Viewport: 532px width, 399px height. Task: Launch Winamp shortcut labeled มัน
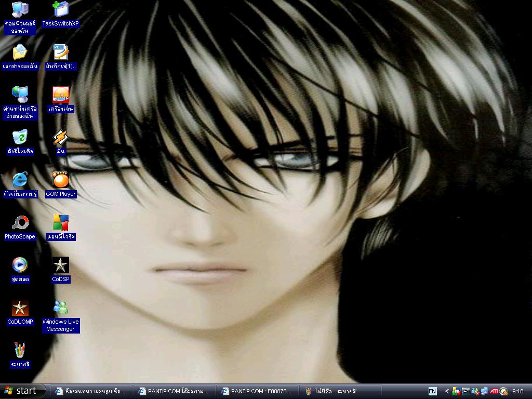61,142
